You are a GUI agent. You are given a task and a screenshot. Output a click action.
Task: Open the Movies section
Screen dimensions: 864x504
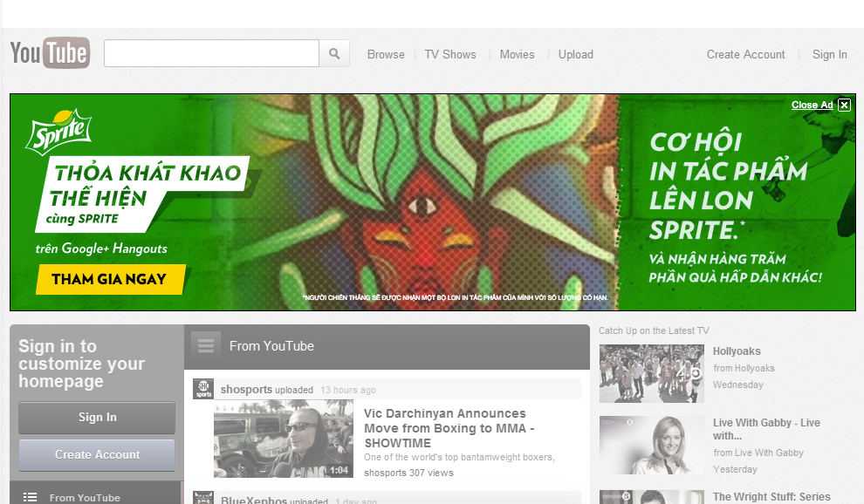click(x=517, y=55)
